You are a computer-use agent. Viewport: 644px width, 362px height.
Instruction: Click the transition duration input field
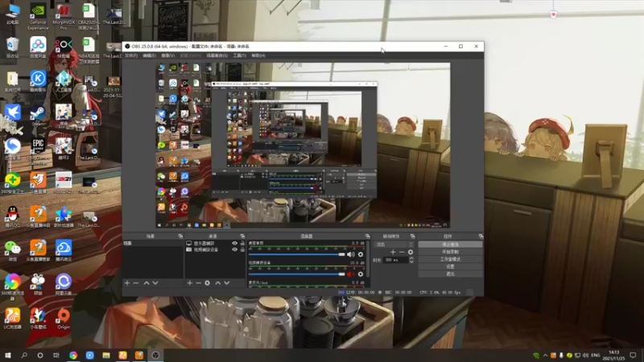click(x=395, y=260)
